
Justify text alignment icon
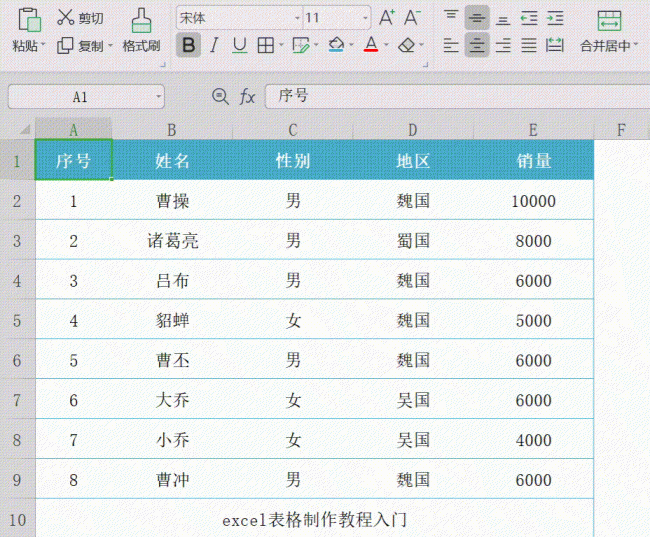click(x=529, y=45)
